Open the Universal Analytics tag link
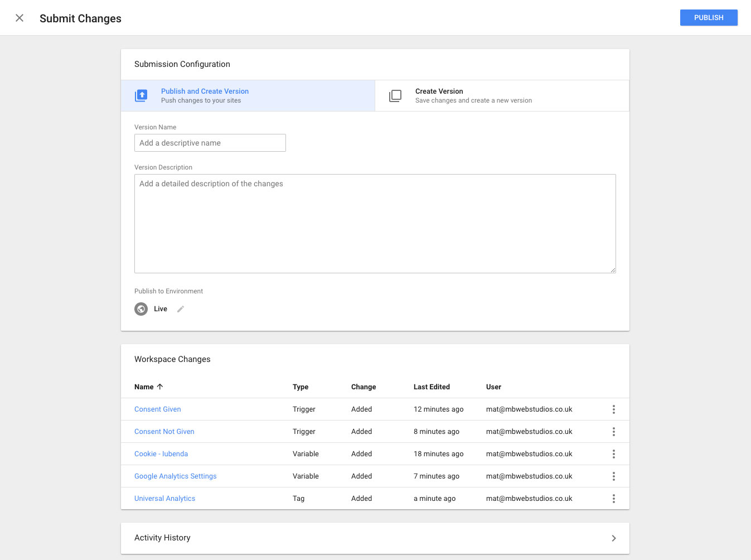 (x=165, y=499)
